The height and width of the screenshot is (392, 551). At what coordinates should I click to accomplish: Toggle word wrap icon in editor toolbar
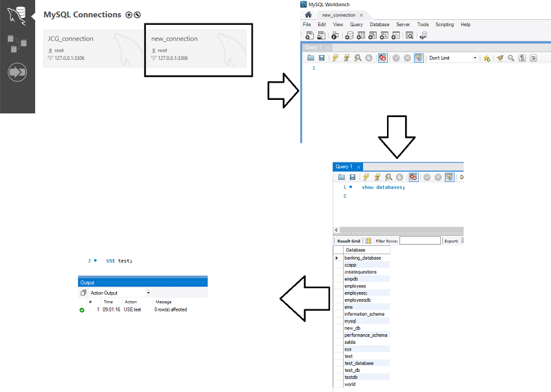coord(533,58)
